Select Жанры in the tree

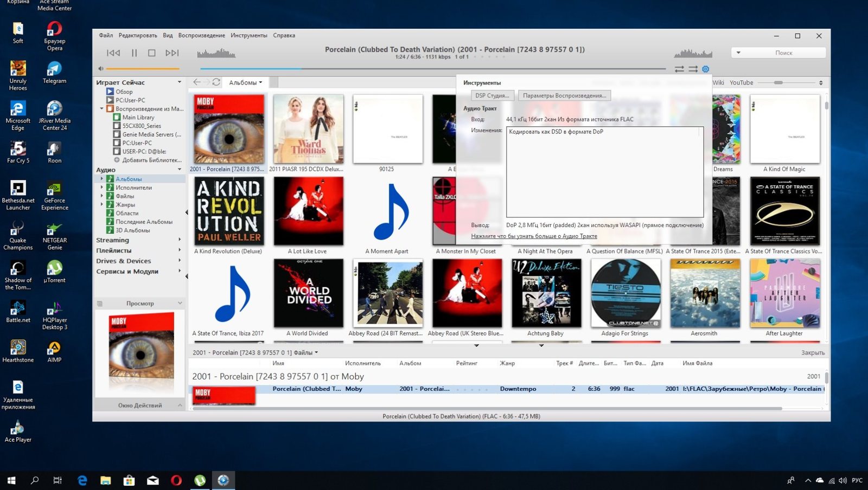click(x=125, y=204)
